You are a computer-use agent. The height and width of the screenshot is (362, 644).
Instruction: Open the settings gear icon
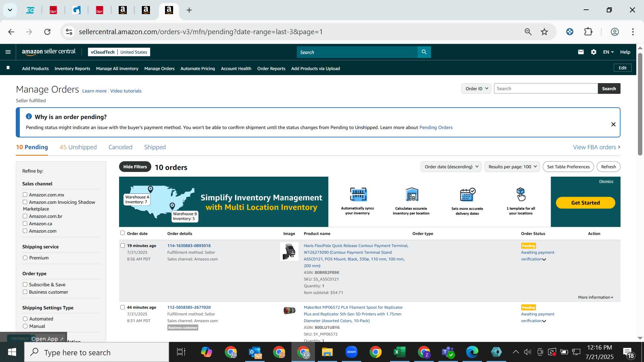[x=593, y=52]
